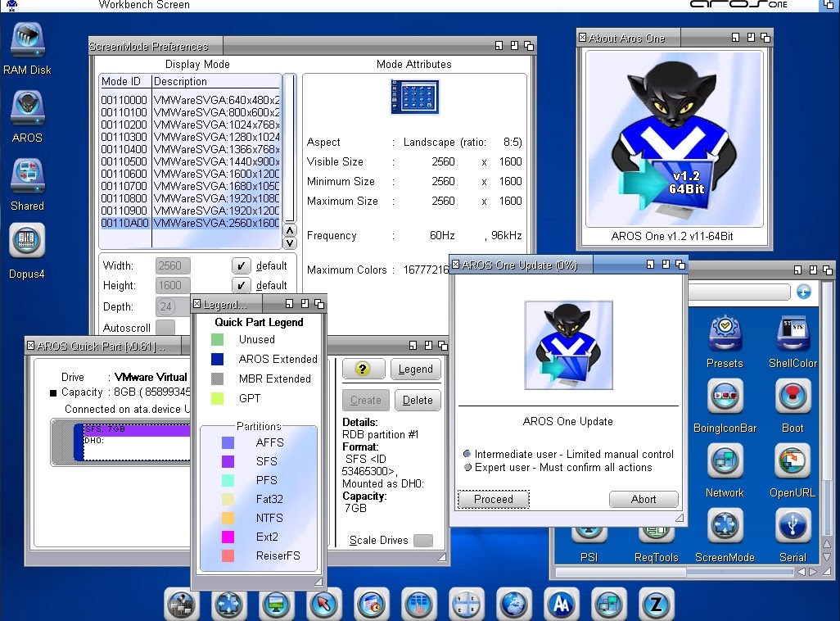Click down arrow of the mode list

pyautogui.click(x=289, y=243)
